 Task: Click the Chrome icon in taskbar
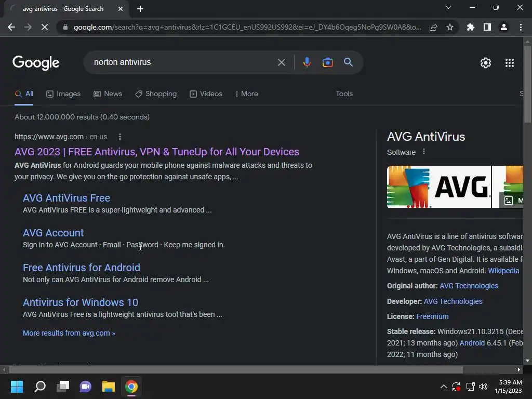(131, 387)
